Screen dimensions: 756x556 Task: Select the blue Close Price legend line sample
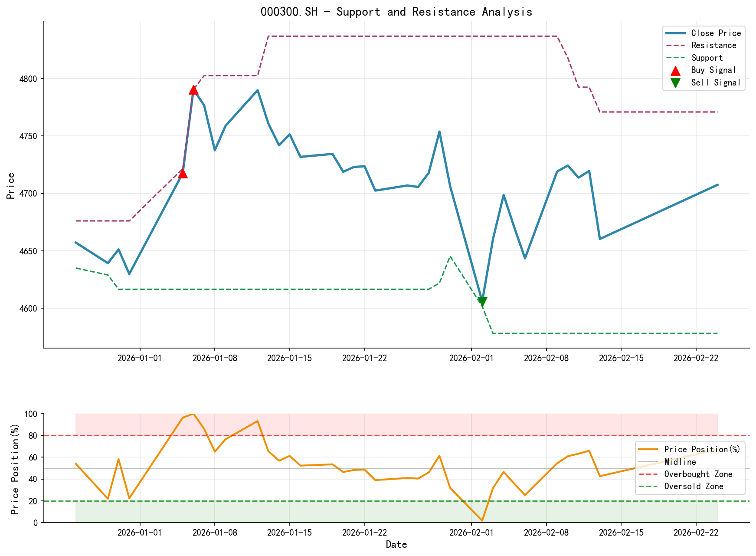[x=676, y=33]
